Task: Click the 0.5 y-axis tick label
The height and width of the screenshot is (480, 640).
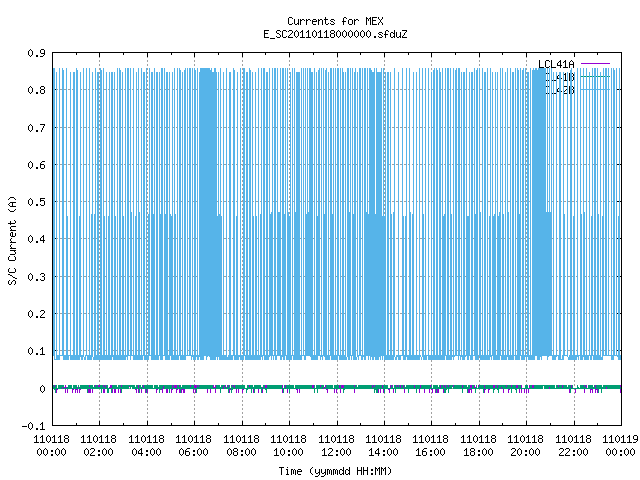Action: pyautogui.click(x=36, y=202)
